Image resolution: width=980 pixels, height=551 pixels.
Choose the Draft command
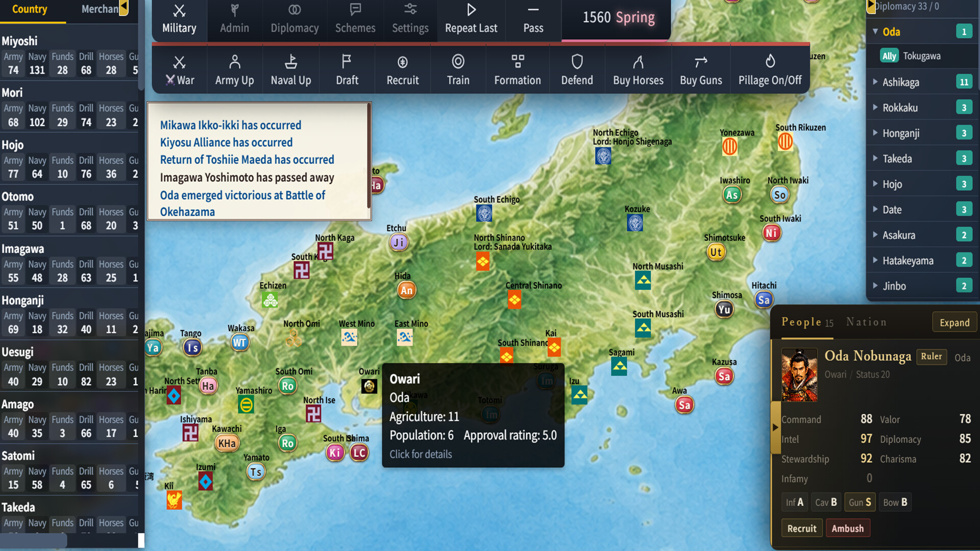click(347, 70)
